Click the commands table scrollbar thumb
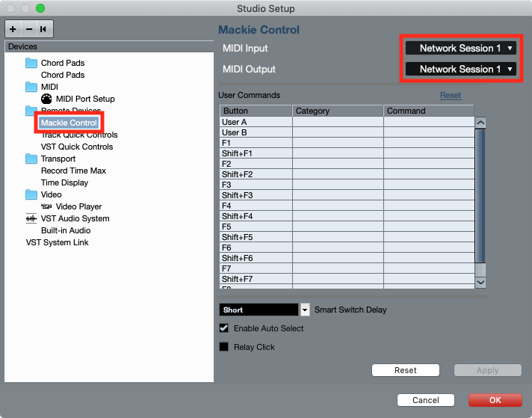This screenshot has width=532, height=418. point(480,196)
